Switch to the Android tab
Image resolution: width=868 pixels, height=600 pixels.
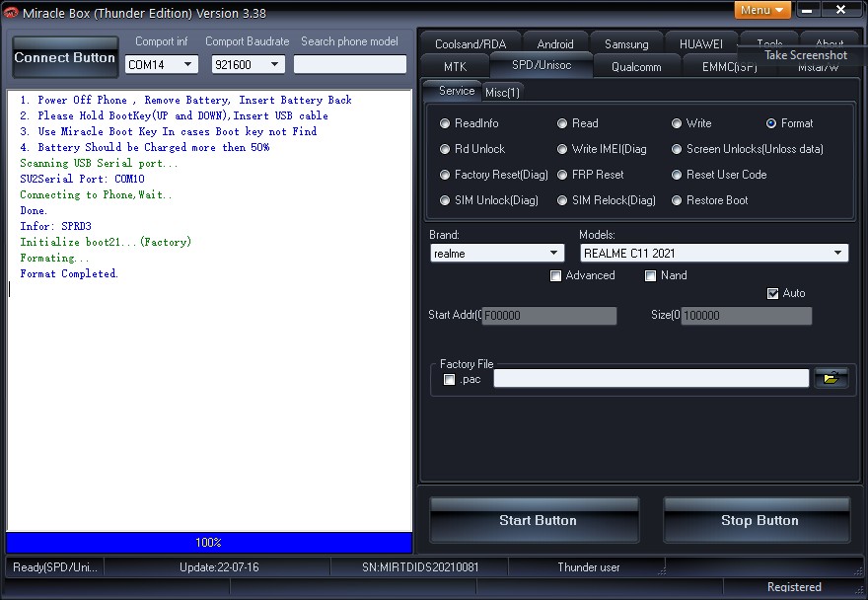555,43
